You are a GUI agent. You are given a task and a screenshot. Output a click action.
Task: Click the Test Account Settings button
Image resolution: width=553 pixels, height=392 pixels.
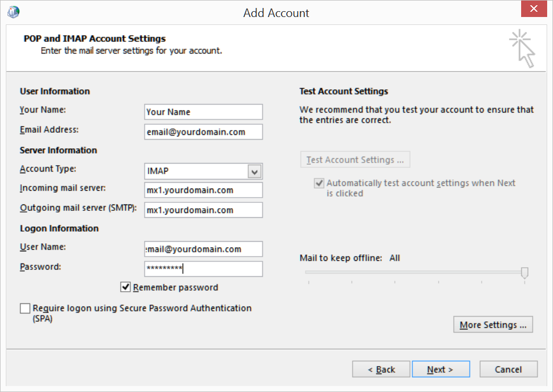[x=355, y=160]
